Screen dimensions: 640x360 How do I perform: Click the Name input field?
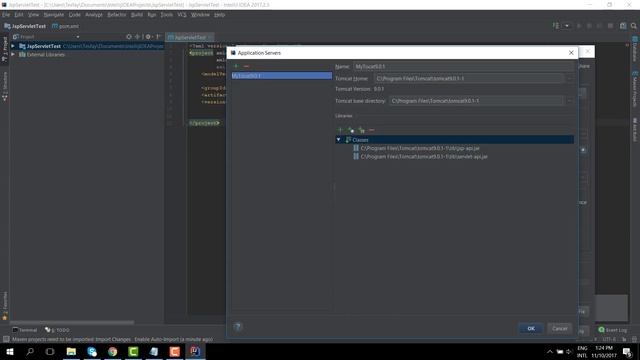[x=464, y=67]
